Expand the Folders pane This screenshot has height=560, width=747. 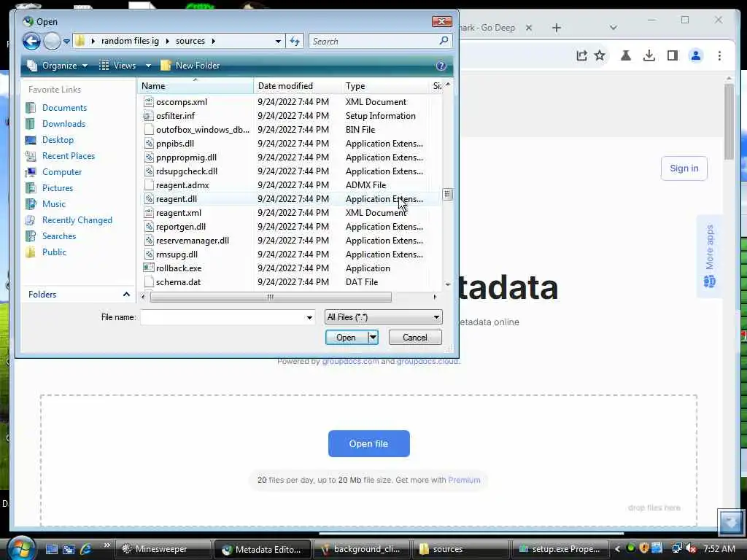[x=79, y=295]
